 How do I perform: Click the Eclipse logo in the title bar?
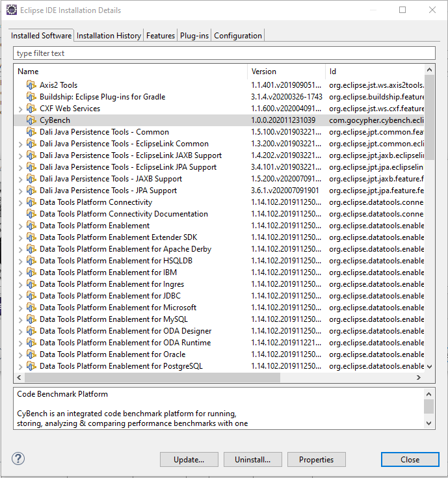pos(12,10)
